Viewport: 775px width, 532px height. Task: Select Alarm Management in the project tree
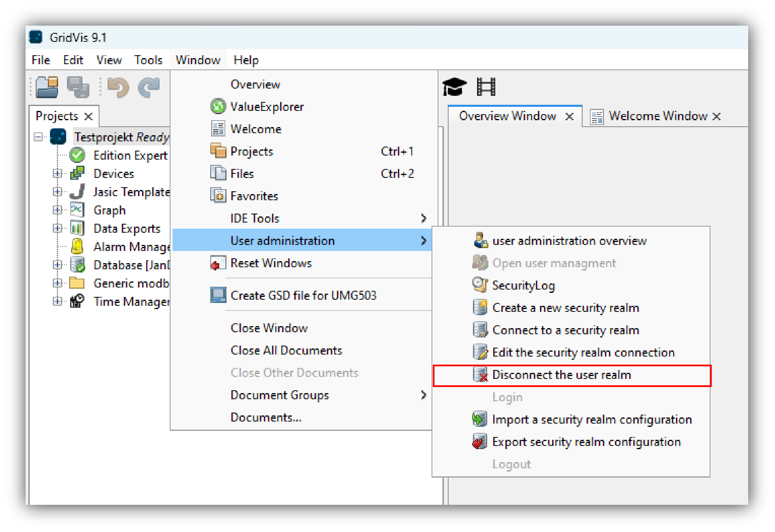tap(131, 247)
